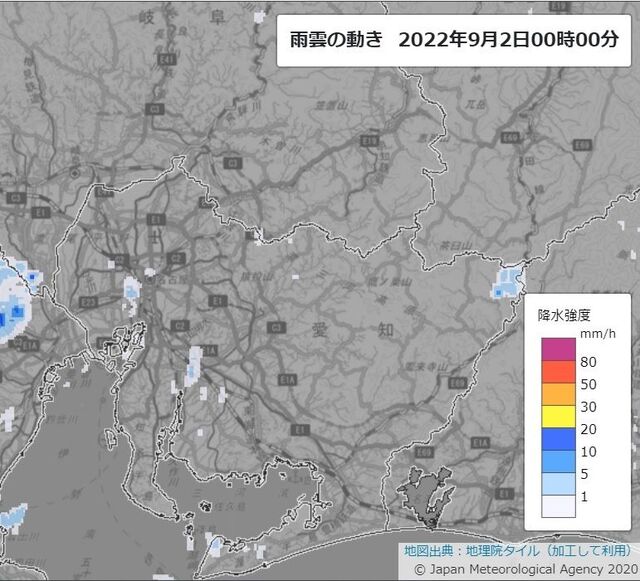Screen dimensions: 640x581
Task: Click the E41 expressway shield
Action: (167, 60)
